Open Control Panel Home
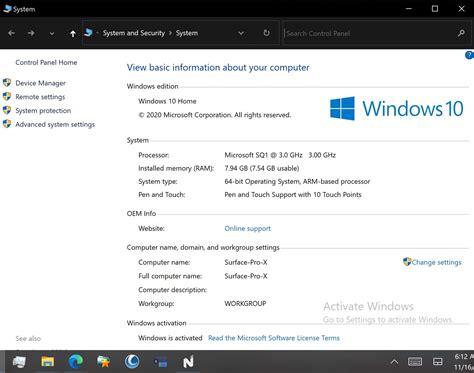The image size is (474, 373). [46, 62]
